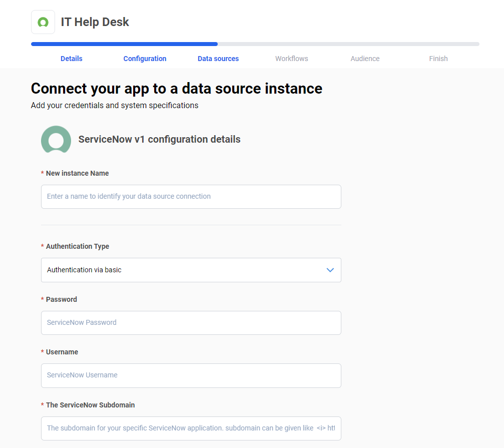Open the Details step tab

point(72,59)
